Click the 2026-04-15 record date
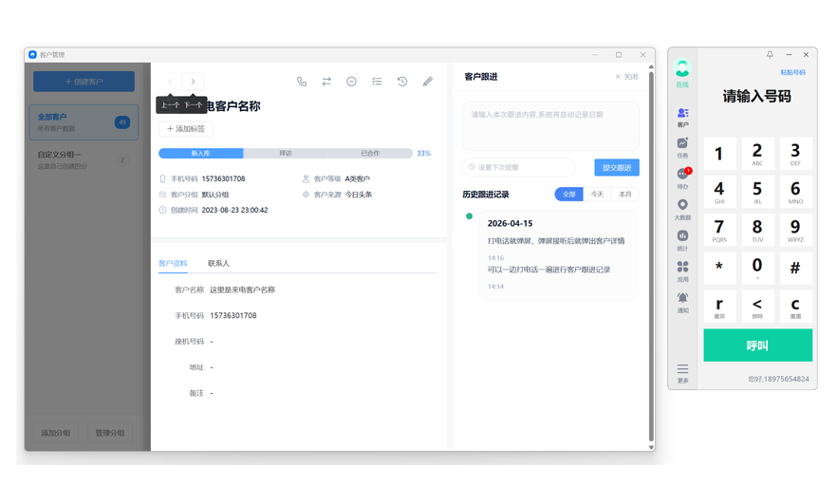The image size is (837, 504). pos(510,224)
